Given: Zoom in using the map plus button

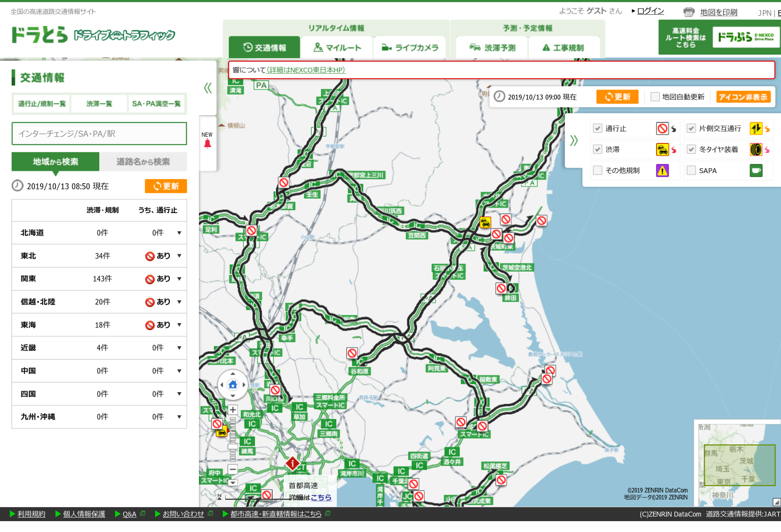Looking at the screenshot, I should [x=233, y=410].
